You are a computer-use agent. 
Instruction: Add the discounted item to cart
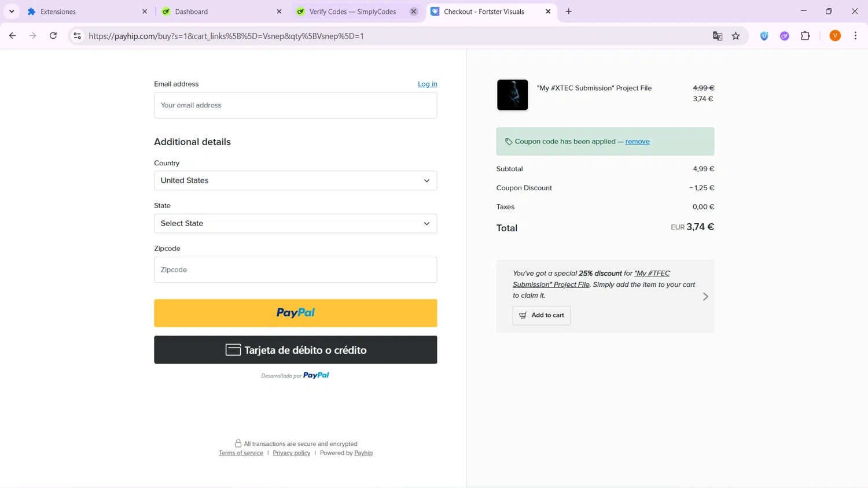pos(542,315)
